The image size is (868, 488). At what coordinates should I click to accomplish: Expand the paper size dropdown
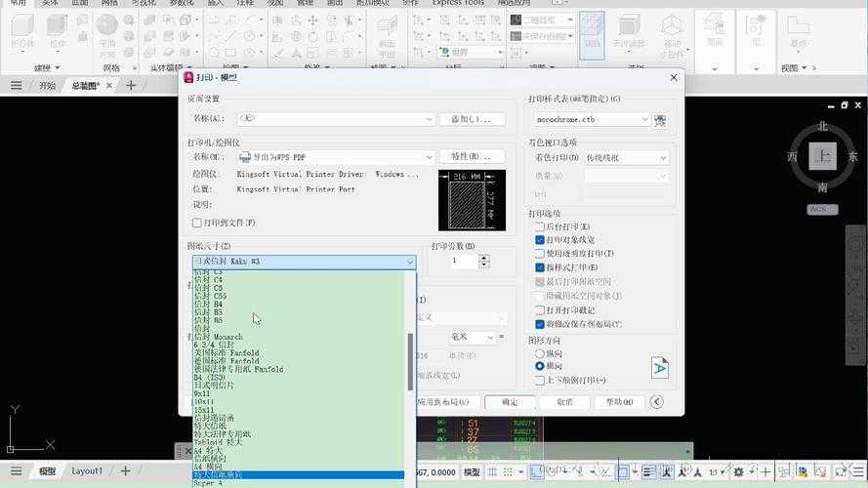coord(409,262)
